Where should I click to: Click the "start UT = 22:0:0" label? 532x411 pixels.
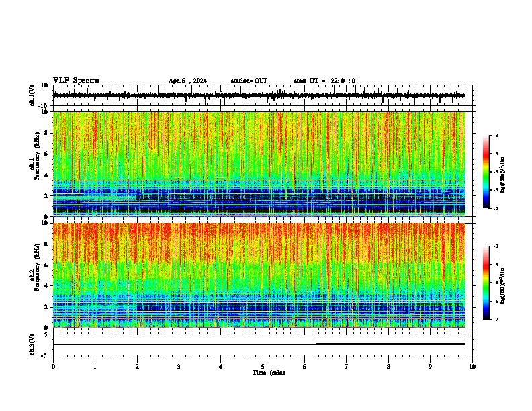click(x=324, y=81)
